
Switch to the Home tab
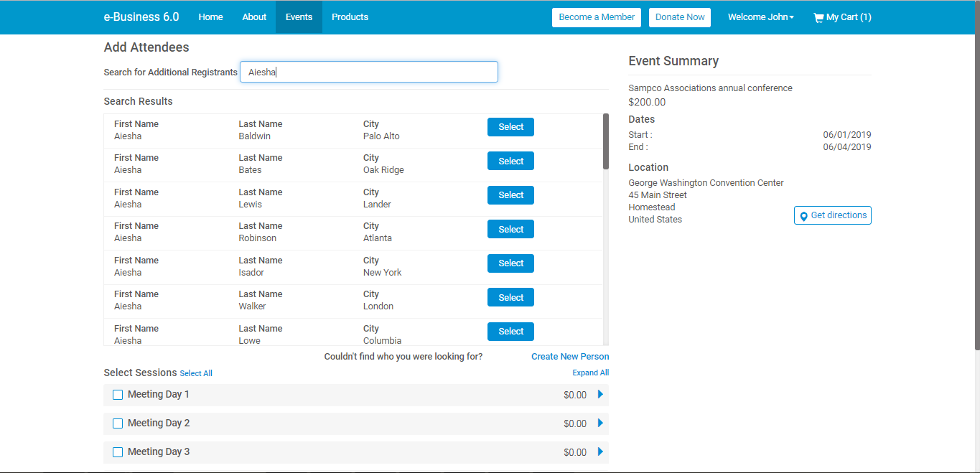210,17
